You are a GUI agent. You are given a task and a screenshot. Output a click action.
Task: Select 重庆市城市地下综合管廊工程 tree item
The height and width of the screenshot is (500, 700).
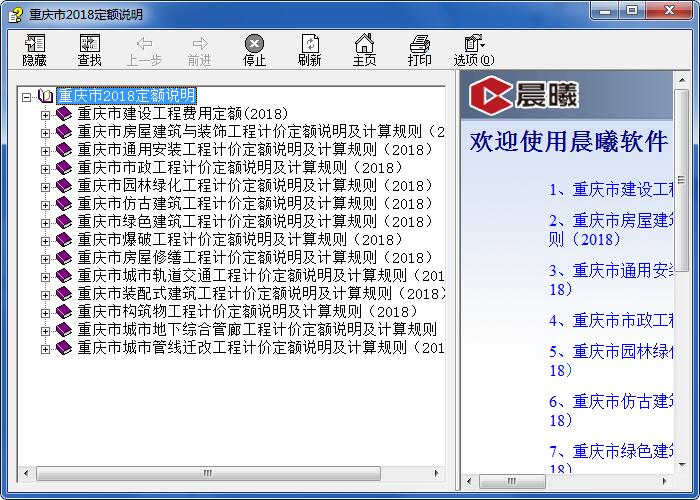pyautogui.click(x=257, y=329)
